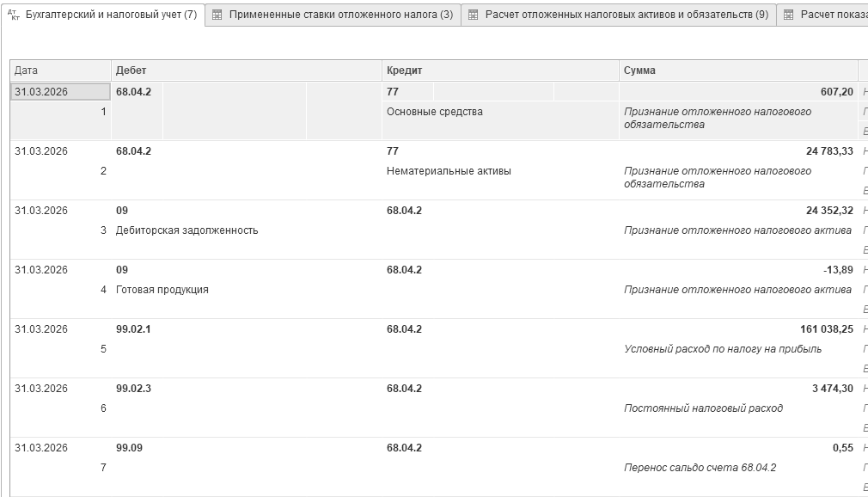868x497 pixels.
Task: Click the Кредит column header
Action: coord(499,71)
